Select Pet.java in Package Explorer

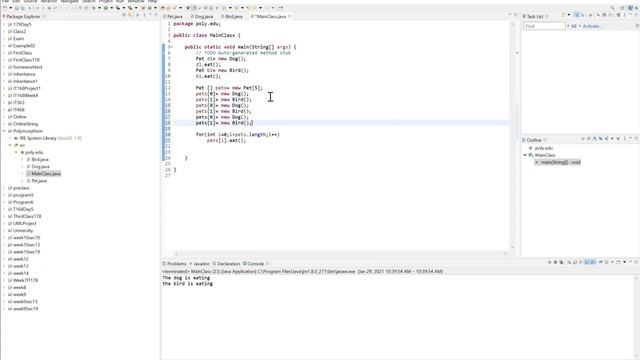coord(39,180)
